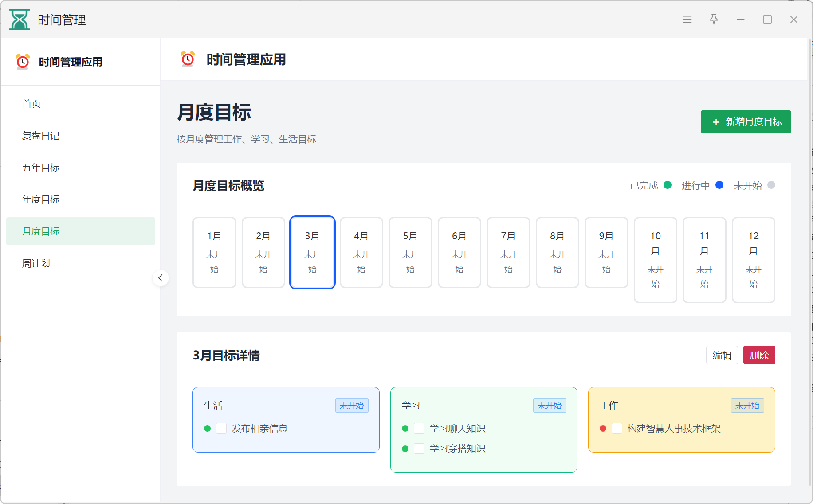Open the hamburger menu in title bar
The width and height of the screenshot is (813, 504).
tap(687, 20)
